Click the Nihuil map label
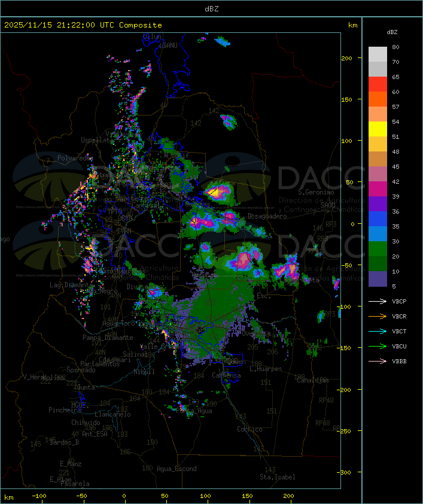Image resolution: width=423 pixels, height=504 pixels. coord(144,372)
